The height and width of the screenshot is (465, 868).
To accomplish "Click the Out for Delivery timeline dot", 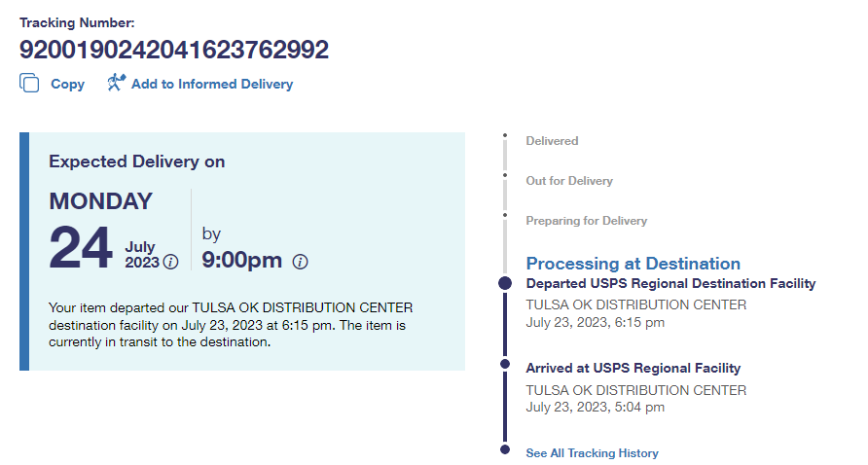I will pos(504,176).
